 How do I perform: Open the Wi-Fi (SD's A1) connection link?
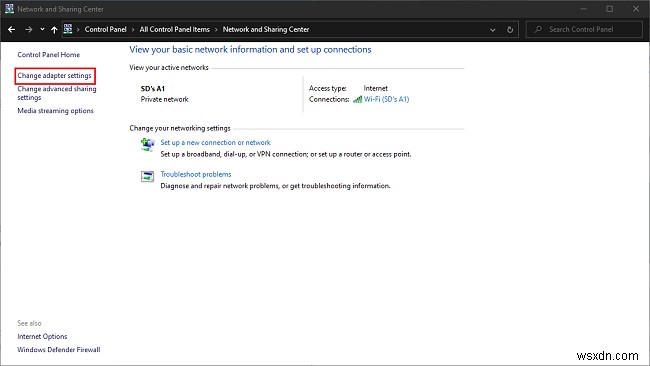[386, 99]
